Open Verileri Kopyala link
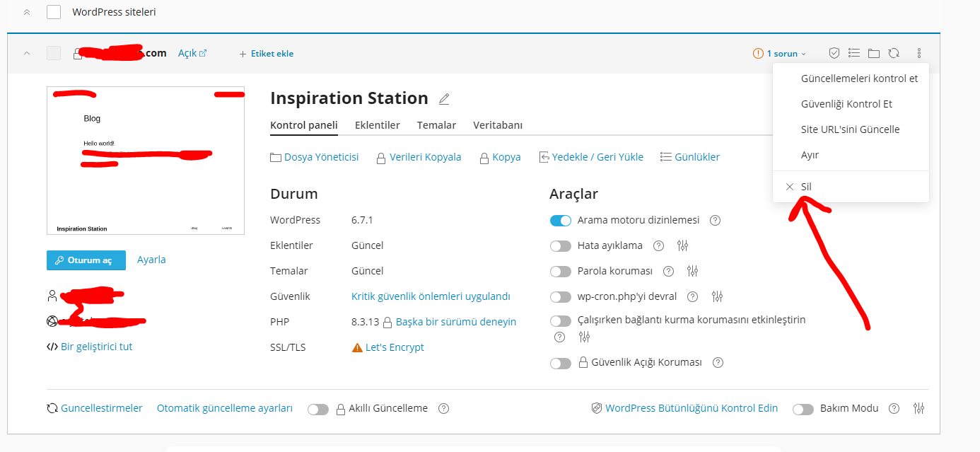This screenshot has width=980, height=452. click(x=419, y=157)
